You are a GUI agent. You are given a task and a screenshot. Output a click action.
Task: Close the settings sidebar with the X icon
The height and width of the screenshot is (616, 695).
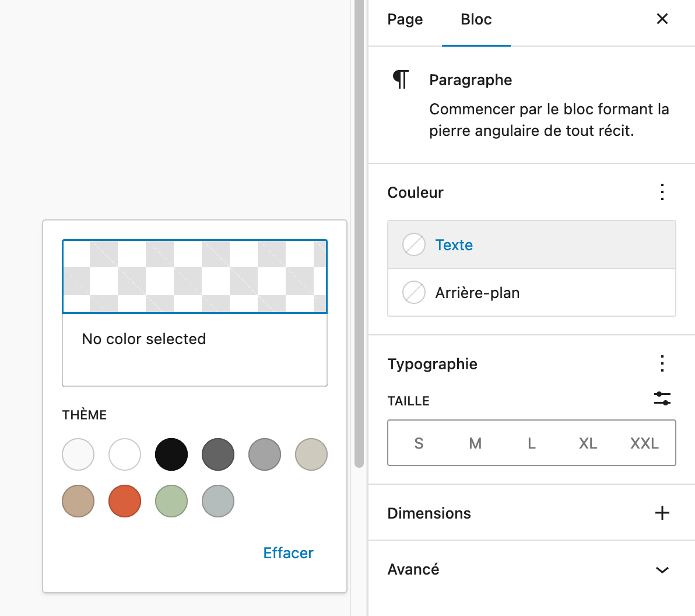coord(662,19)
